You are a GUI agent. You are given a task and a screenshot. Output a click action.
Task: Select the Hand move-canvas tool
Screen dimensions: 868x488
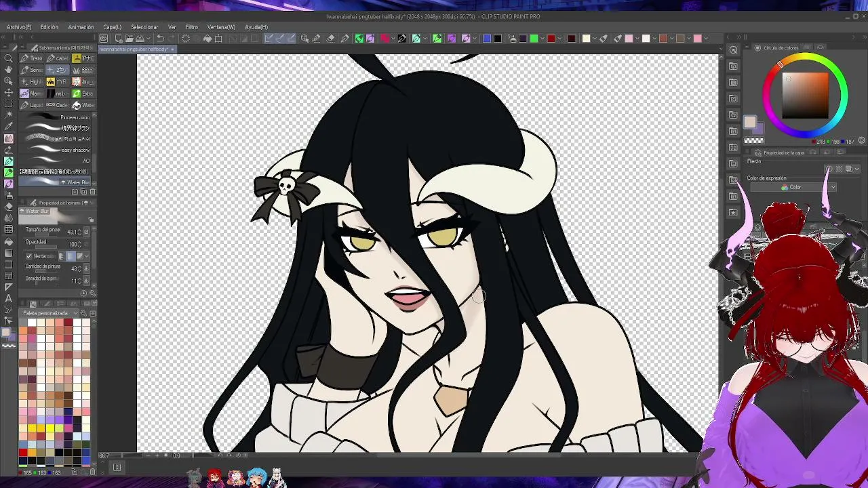tap(8, 70)
